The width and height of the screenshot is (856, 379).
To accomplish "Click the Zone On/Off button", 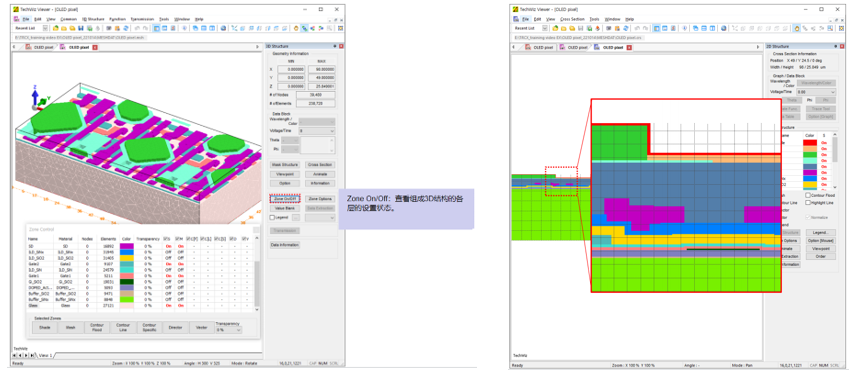I will (x=285, y=199).
